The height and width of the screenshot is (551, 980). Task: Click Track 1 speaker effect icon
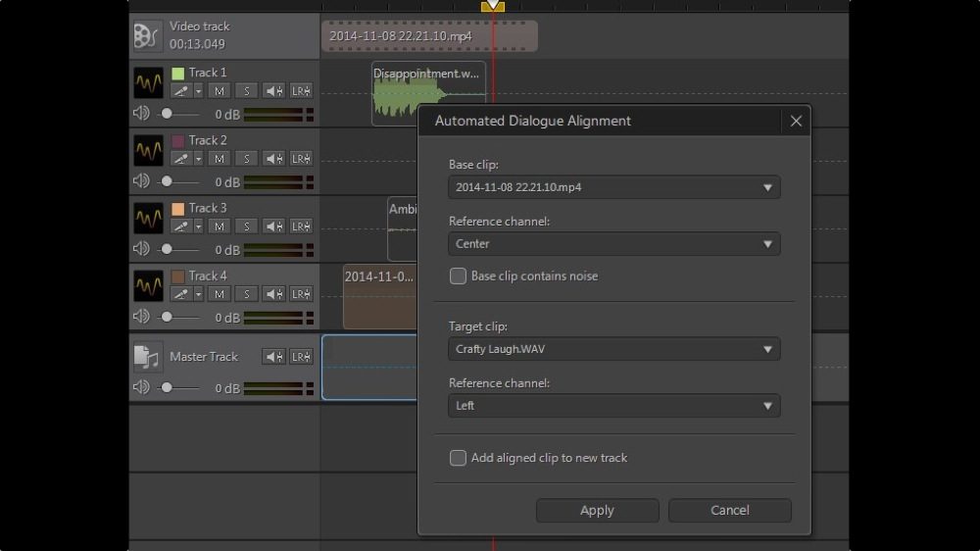click(x=273, y=91)
